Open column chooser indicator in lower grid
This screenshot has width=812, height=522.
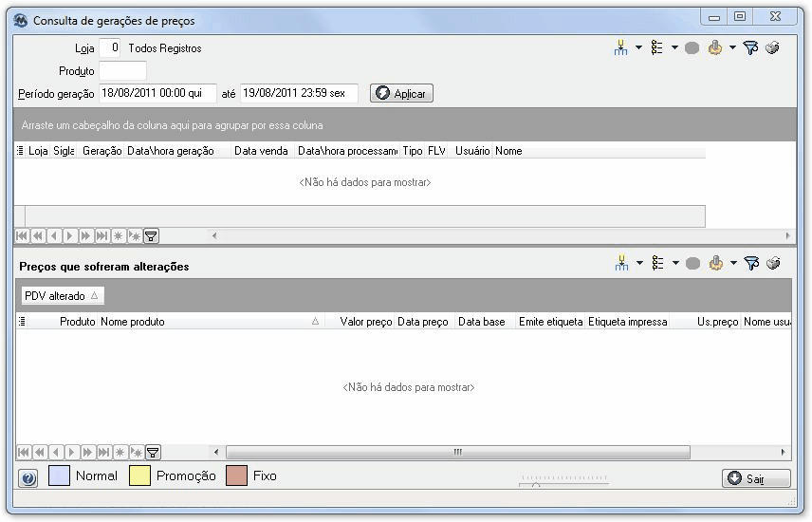click(22, 322)
